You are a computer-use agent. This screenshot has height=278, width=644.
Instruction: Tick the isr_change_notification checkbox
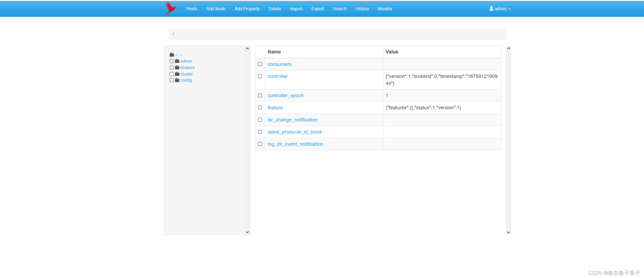[x=260, y=120]
